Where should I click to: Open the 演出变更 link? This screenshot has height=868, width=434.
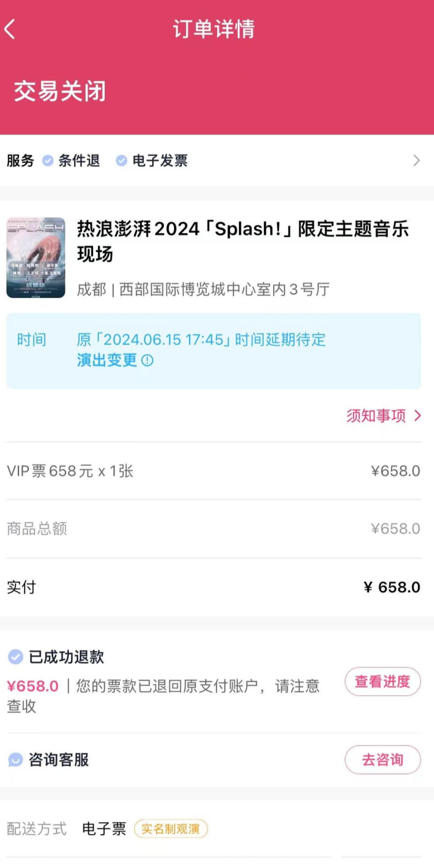[107, 361]
